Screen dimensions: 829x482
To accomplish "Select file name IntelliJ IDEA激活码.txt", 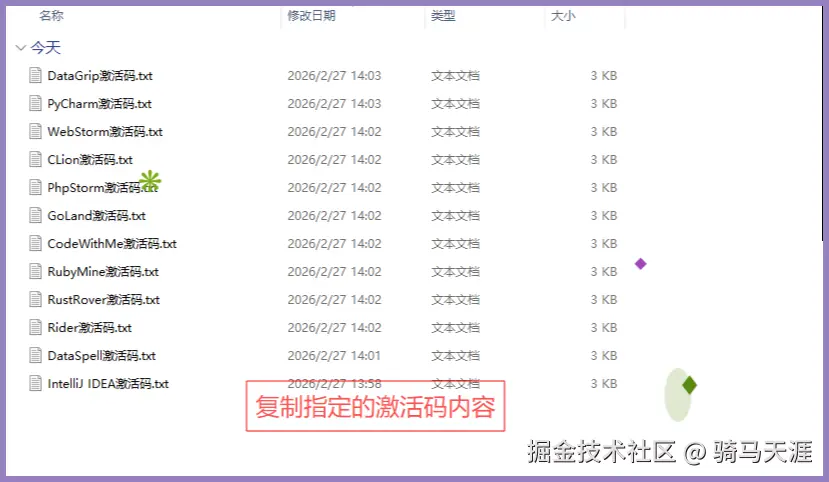I will pos(108,384).
